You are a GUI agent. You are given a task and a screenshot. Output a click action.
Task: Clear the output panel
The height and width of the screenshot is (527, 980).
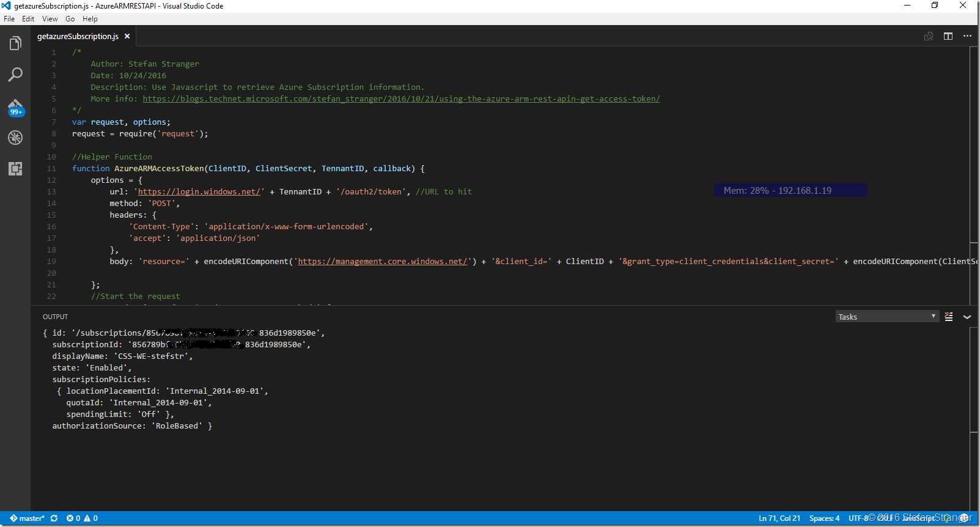(949, 317)
